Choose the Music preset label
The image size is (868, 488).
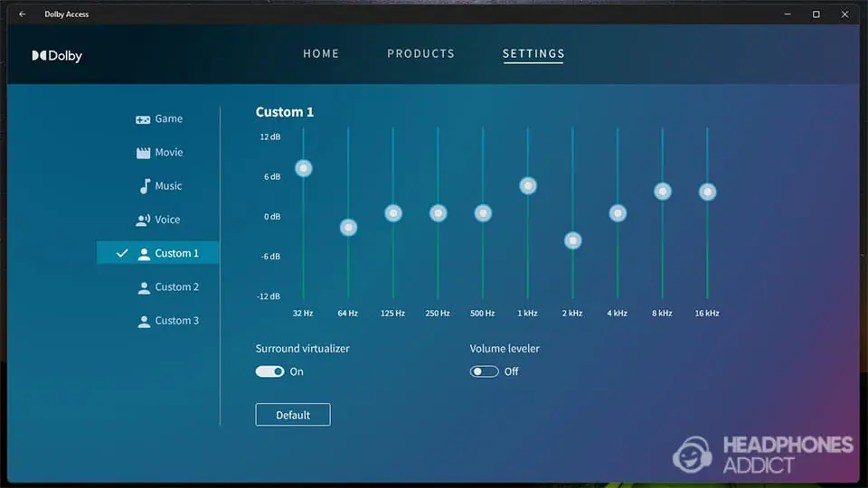click(168, 186)
